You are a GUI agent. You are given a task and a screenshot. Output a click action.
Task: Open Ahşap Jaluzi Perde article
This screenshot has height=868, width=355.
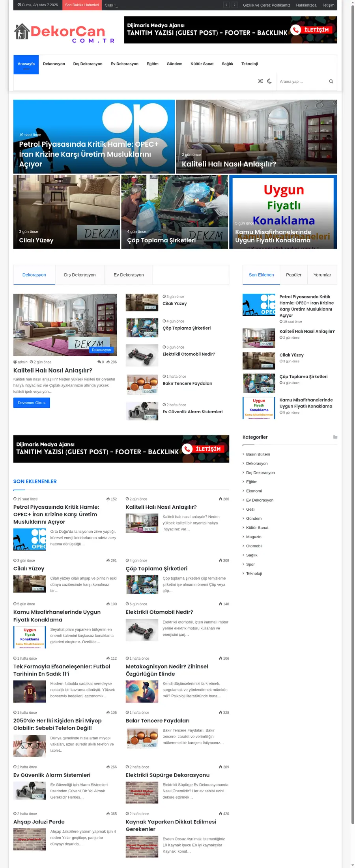tap(39, 822)
